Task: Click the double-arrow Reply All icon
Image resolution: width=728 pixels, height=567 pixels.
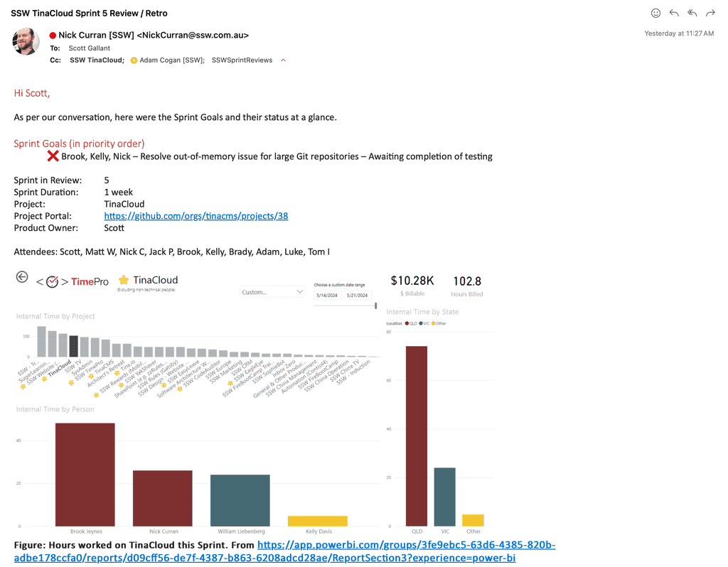Action: (692, 13)
